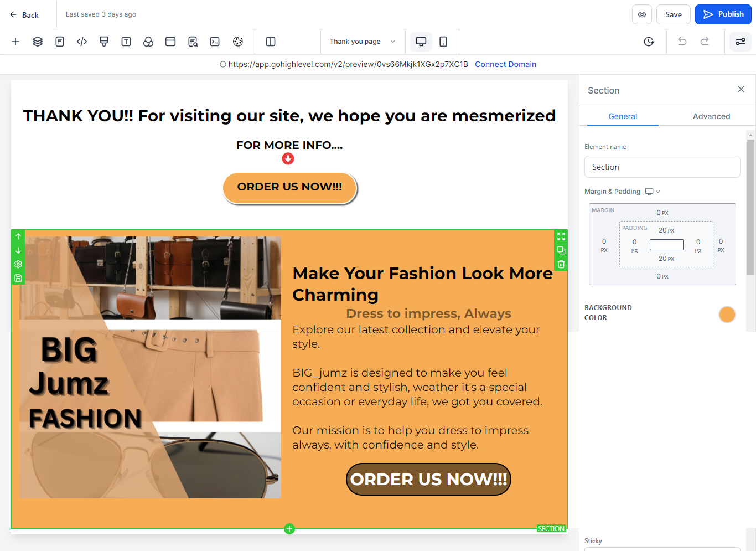Switch to the General tab
The width and height of the screenshot is (756, 551).
pyautogui.click(x=623, y=116)
